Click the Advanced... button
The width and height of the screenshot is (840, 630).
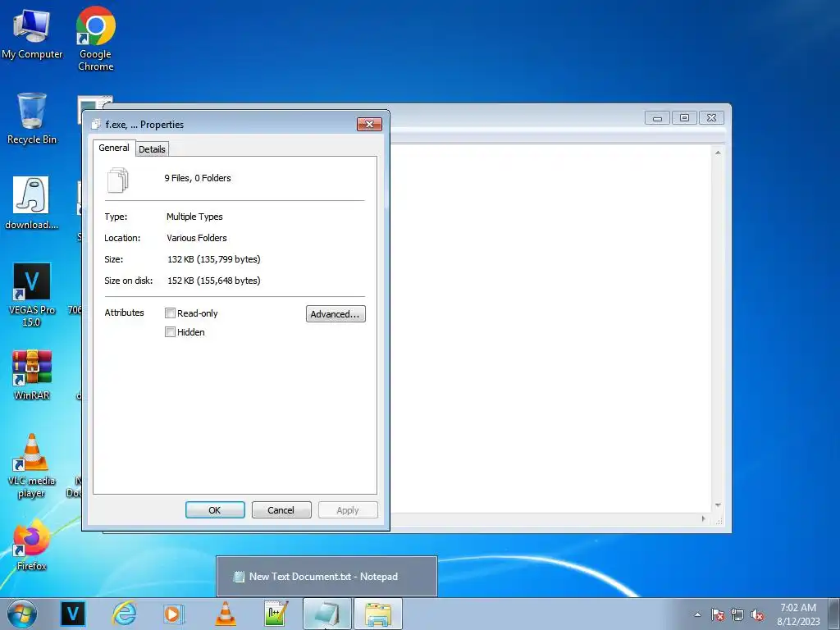[x=336, y=314]
